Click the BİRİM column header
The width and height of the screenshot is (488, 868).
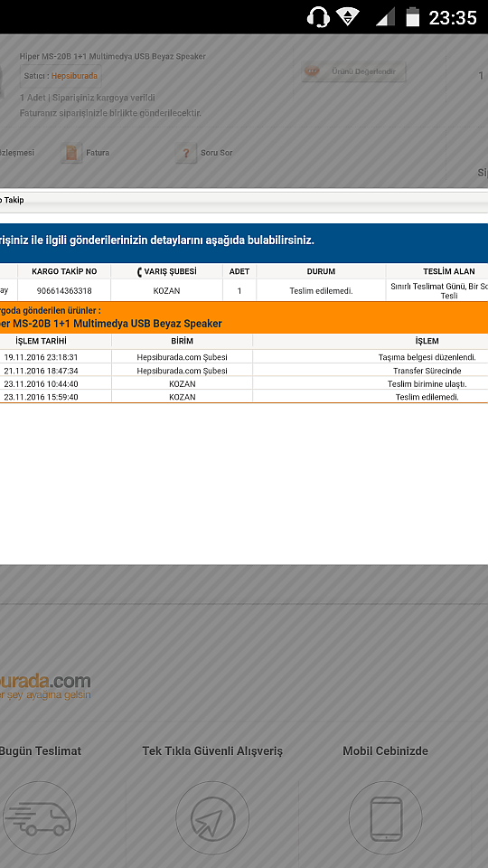182,341
